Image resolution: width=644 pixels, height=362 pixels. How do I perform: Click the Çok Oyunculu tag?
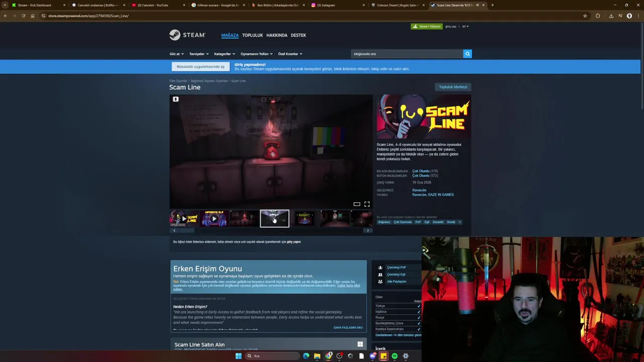tap(403, 222)
